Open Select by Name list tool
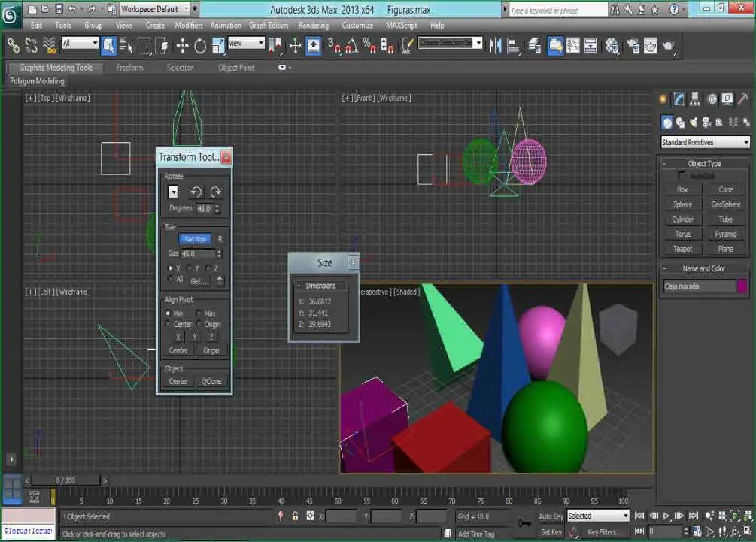 [x=126, y=46]
